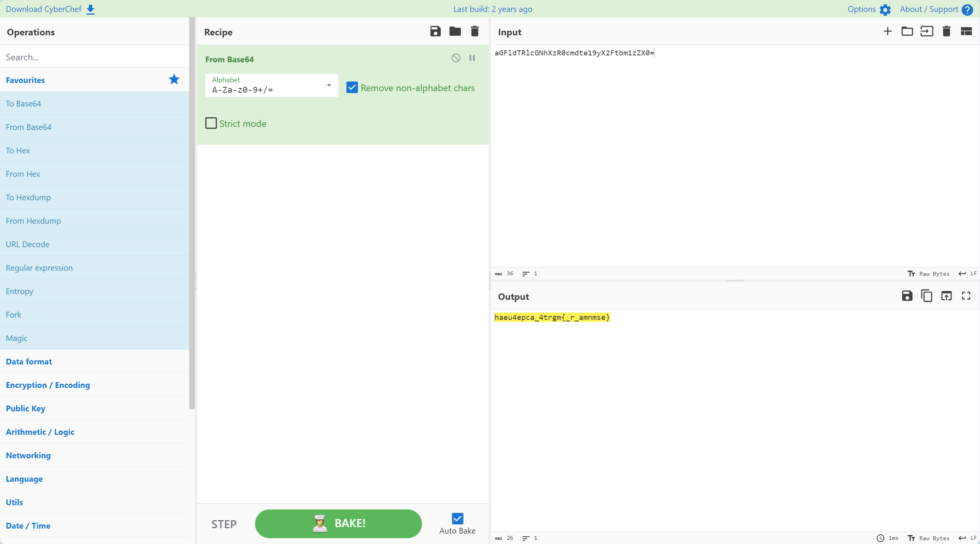Viewport: 980px width, 544px height.
Task: Maximise the output pane
Action: click(x=966, y=296)
